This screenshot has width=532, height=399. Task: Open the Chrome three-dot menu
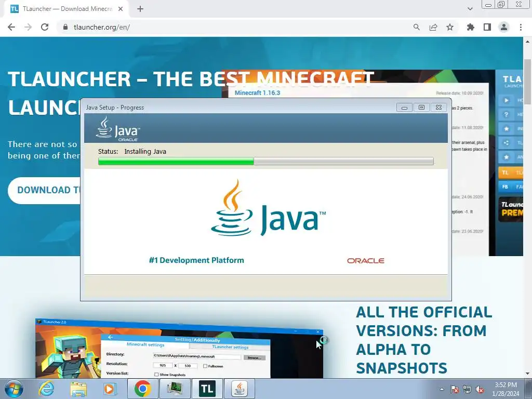(x=521, y=27)
